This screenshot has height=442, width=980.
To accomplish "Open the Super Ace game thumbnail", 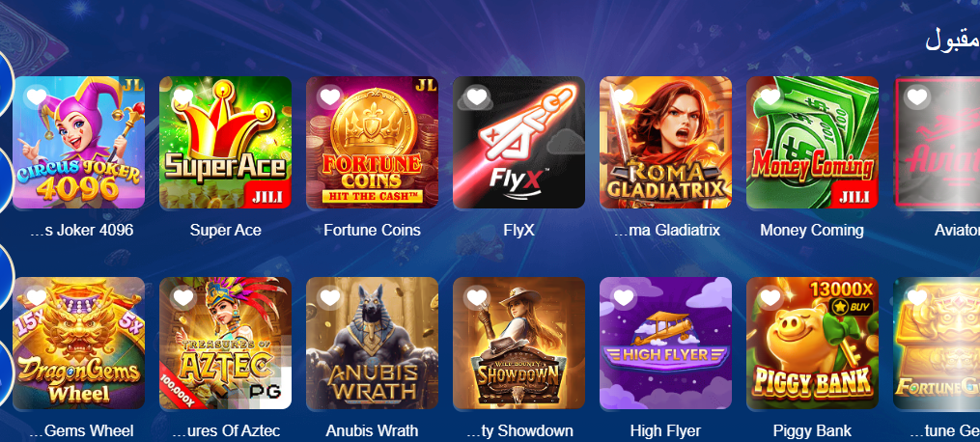I will (x=226, y=142).
